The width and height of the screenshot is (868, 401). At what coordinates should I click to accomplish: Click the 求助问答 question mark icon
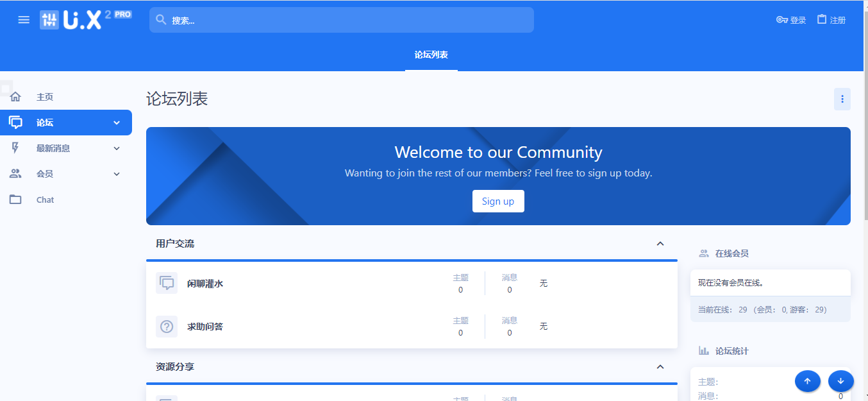point(167,326)
